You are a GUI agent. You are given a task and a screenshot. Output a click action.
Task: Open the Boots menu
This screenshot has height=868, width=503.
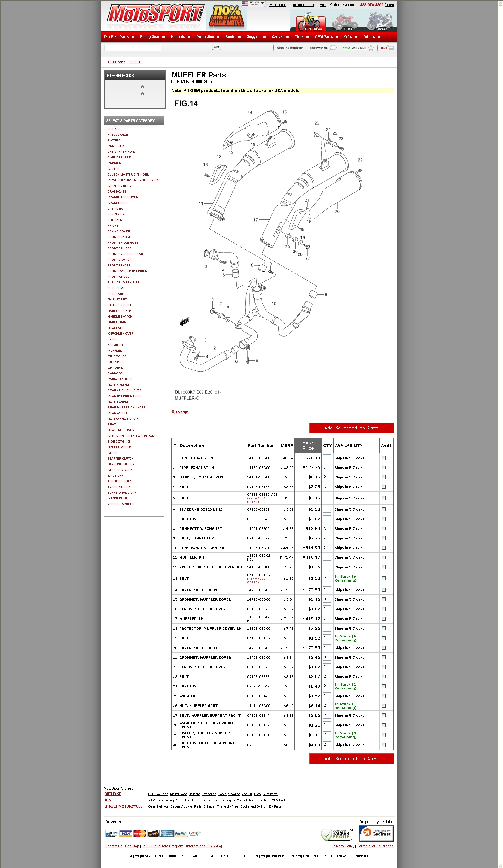230,37
